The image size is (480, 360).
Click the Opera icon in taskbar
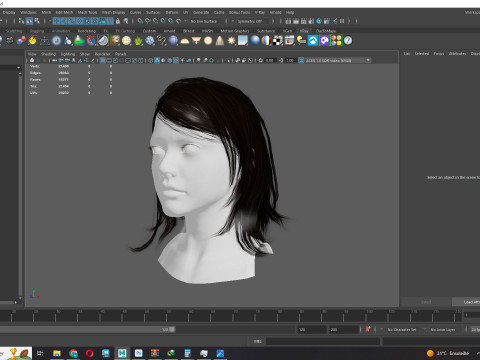coord(90,353)
